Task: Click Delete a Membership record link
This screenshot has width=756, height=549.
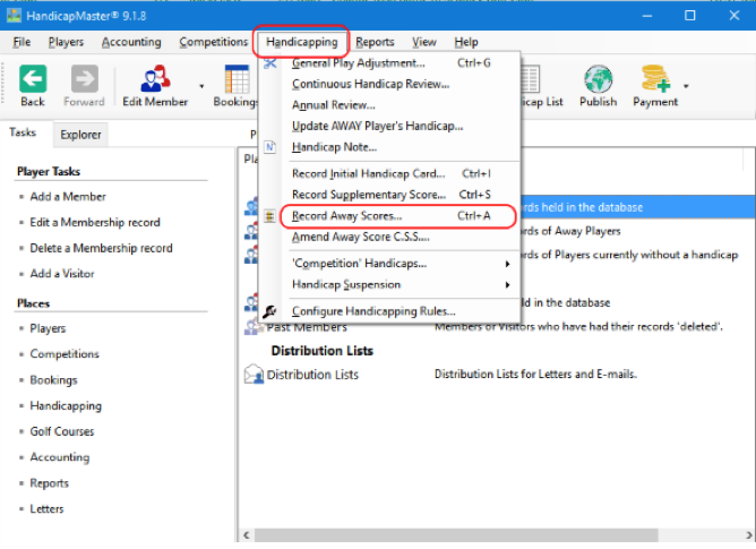Action: (101, 248)
